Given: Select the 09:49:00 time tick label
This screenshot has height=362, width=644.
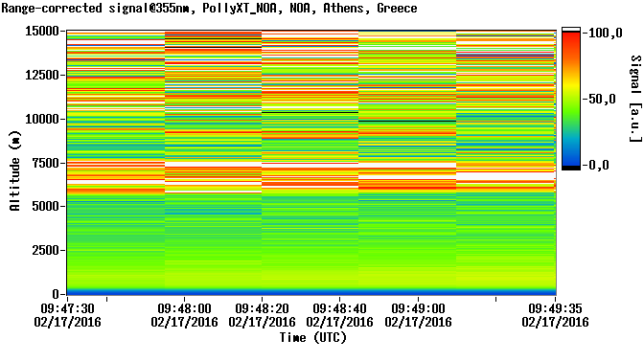Looking at the screenshot, I should 418,308.
